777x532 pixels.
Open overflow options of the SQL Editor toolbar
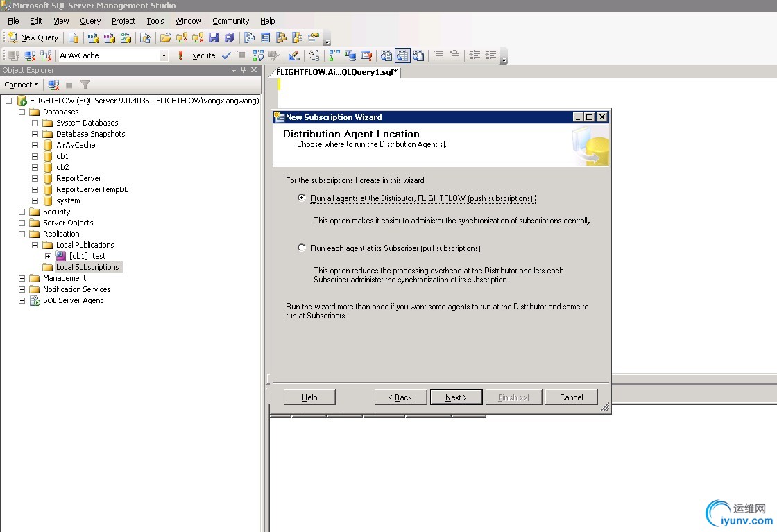504,56
